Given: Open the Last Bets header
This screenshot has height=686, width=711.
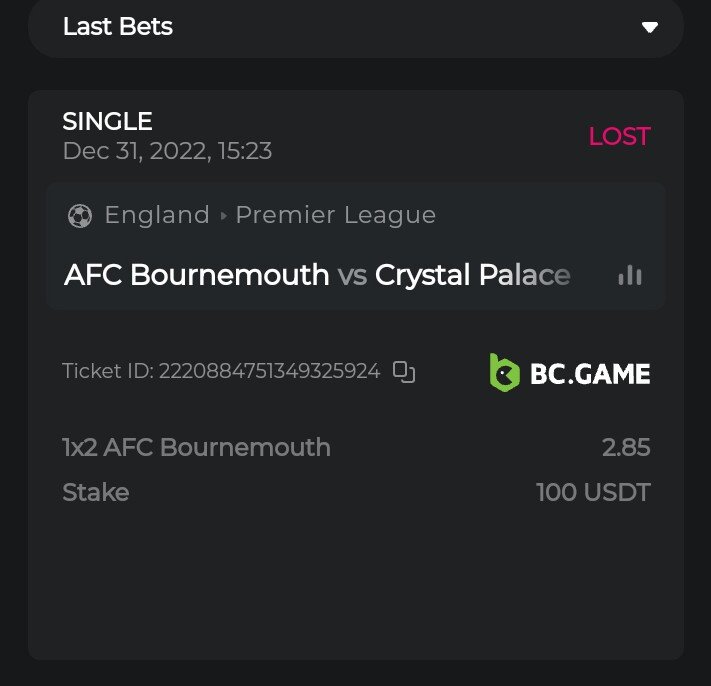Looking at the screenshot, I should point(118,27).
